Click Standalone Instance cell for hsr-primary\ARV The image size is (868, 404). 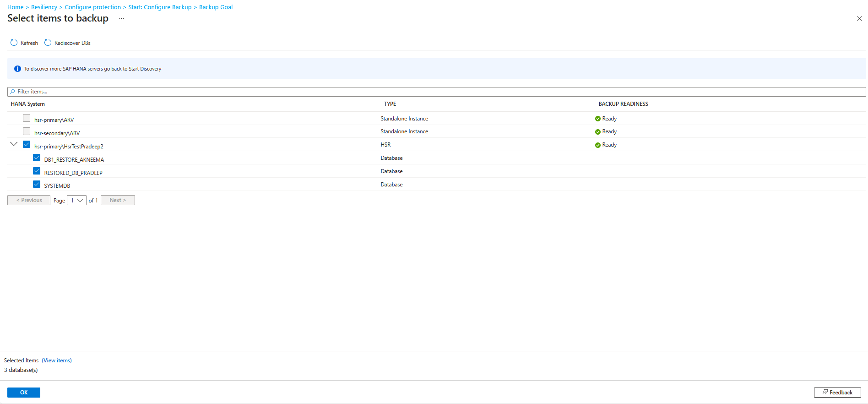coord(404,119)
